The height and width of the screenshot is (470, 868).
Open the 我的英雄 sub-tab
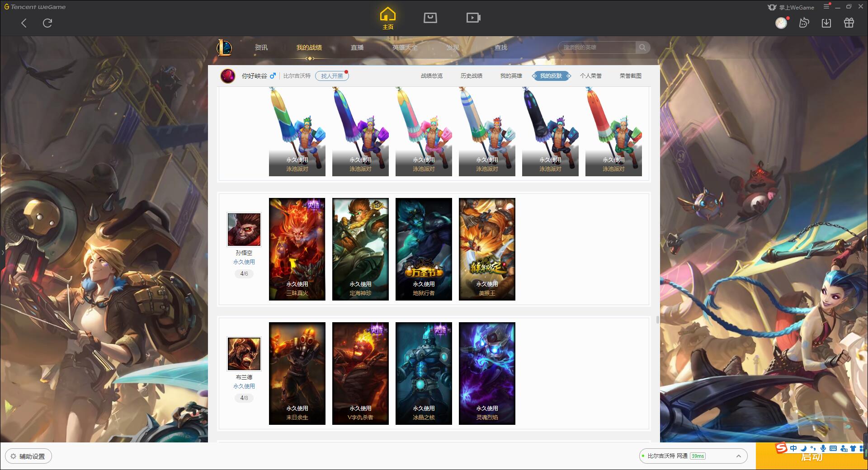[511, 76]
